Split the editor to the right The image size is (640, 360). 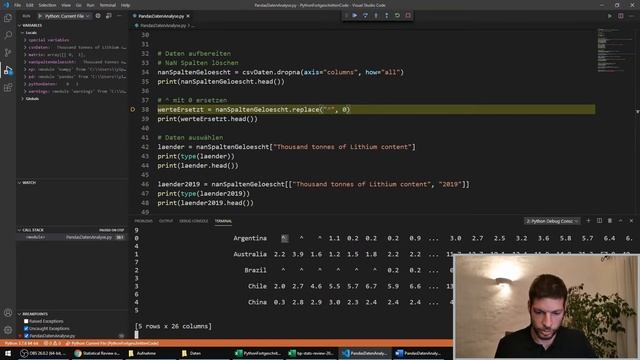click(x=620, y=16)
